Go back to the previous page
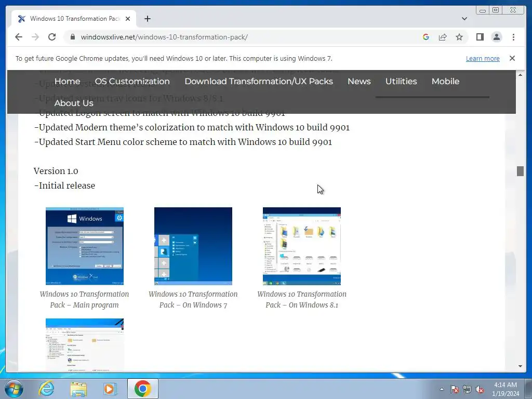 tap(19, 37)
